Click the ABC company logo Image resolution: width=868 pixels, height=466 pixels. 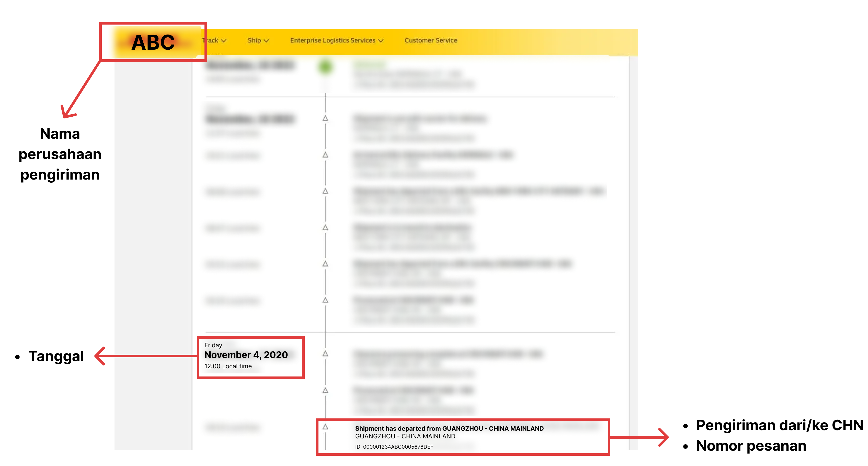click(x=153, y=42)
